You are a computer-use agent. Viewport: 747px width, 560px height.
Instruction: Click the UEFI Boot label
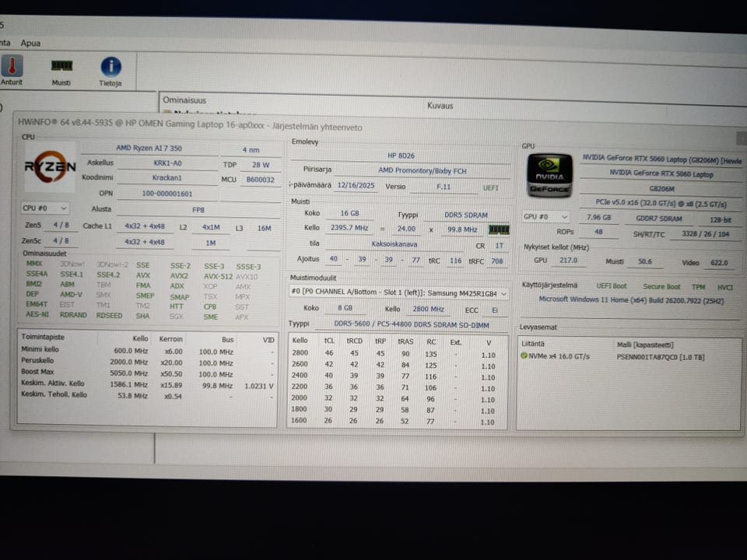(x=612, y=285)
